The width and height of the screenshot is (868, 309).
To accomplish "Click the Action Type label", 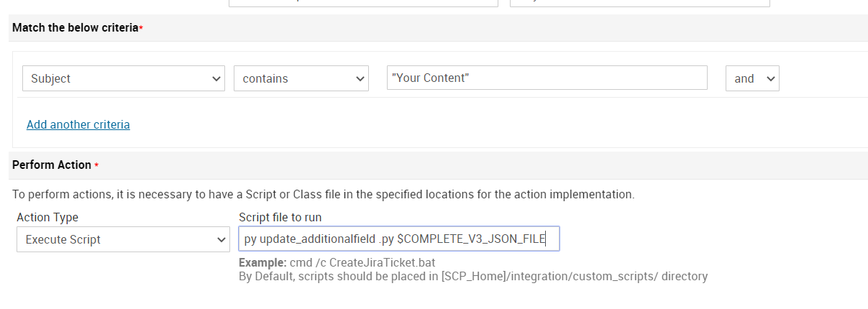I will coord(47,217).
